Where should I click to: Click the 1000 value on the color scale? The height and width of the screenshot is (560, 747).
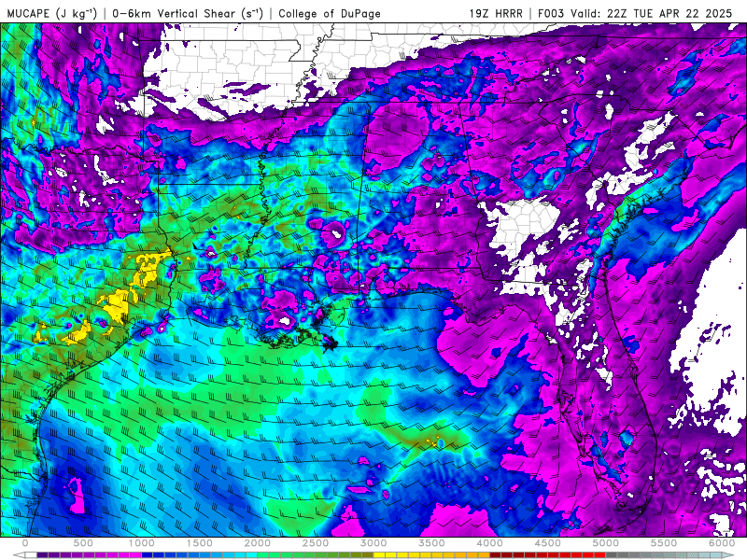pos(142,543)
